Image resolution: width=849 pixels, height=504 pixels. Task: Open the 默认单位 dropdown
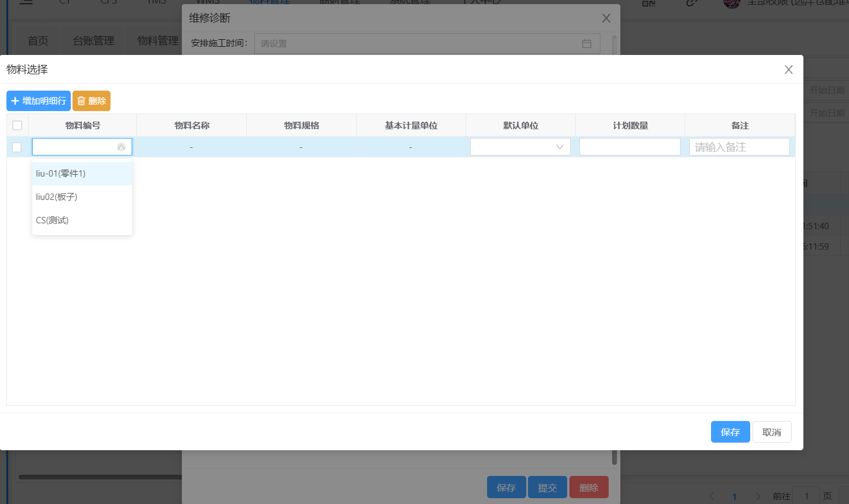(520, 147)
